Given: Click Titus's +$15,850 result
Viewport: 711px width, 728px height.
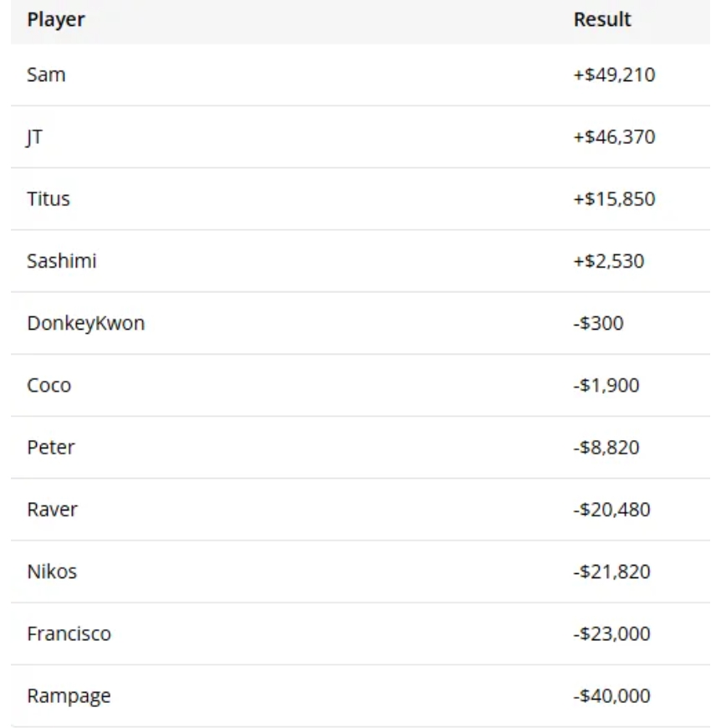Looking at the screenshot, I should pos(614,199).
